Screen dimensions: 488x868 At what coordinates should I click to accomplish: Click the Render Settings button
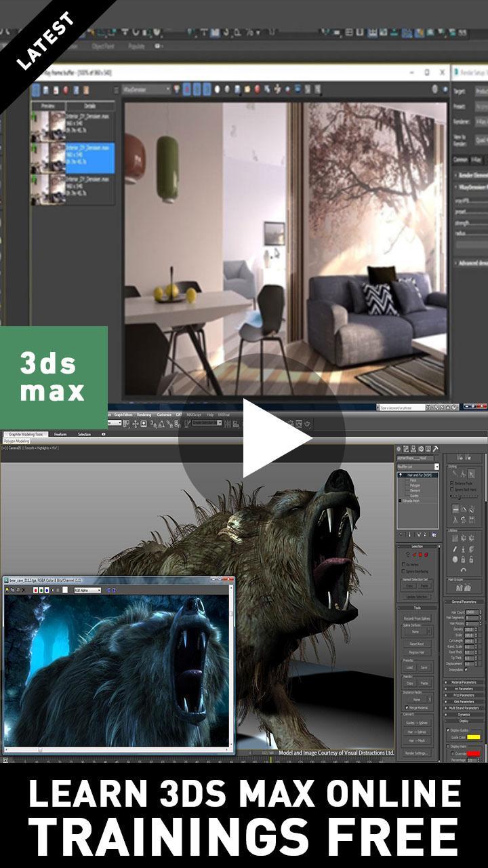(416, 753)
